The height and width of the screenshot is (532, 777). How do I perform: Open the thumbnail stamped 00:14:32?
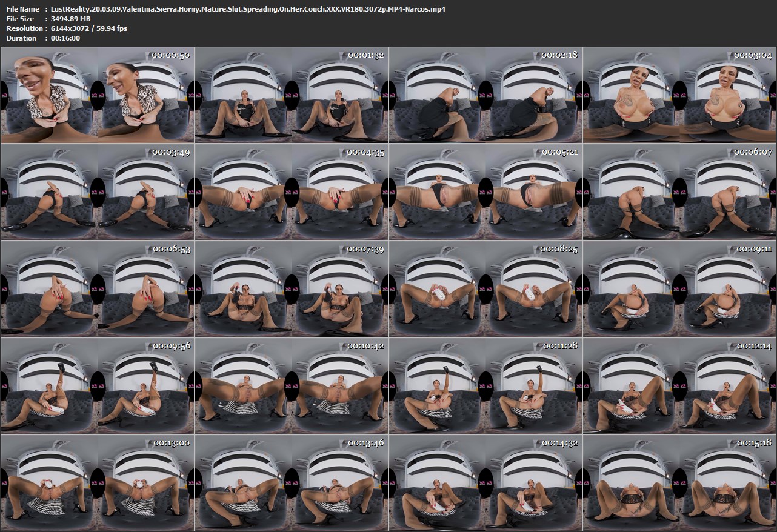485,482
